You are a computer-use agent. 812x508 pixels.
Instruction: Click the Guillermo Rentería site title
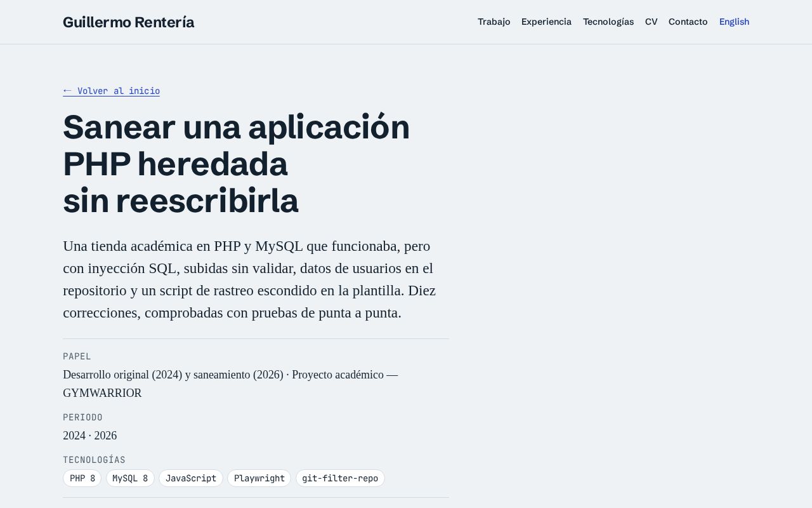129,22
